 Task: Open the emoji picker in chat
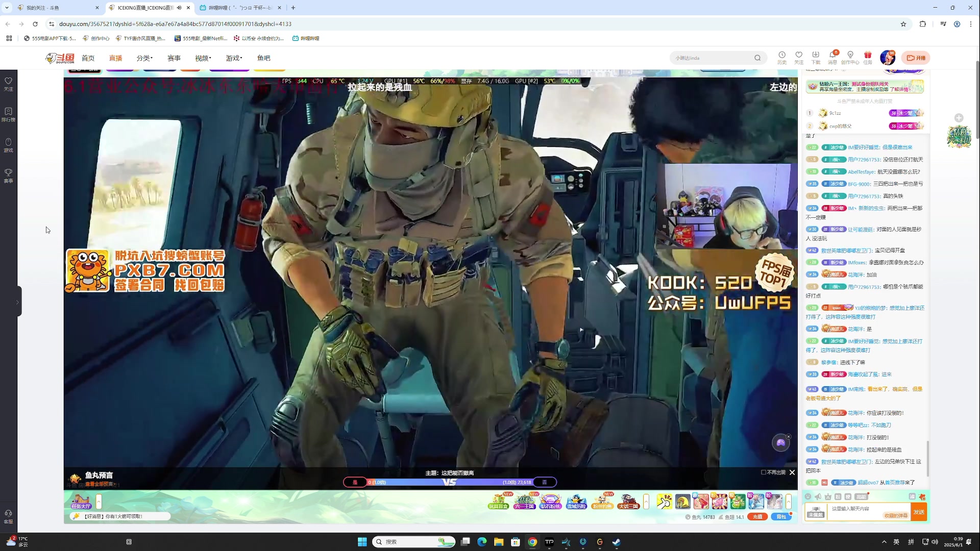807,496
